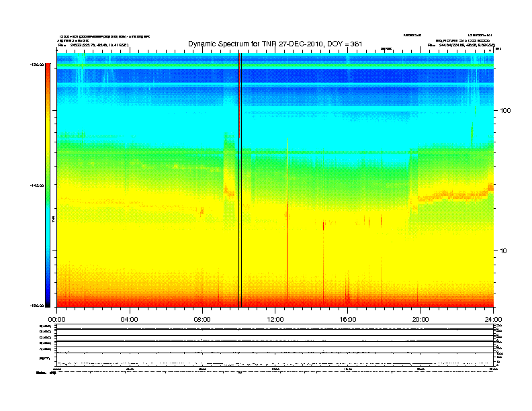Image resolution: width=532 pixels, height=411 pixels.
Task: Click the 100 frequency axis label
Action: coord(505,111)
